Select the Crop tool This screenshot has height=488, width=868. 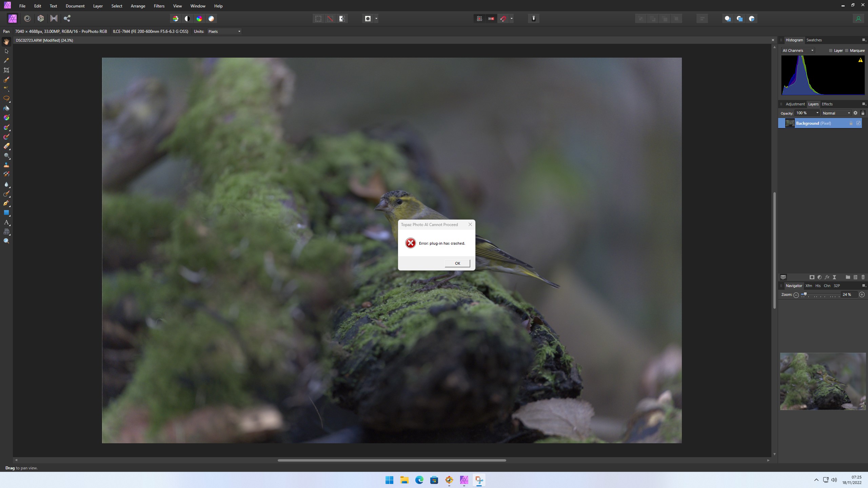[x=6, y=70]
